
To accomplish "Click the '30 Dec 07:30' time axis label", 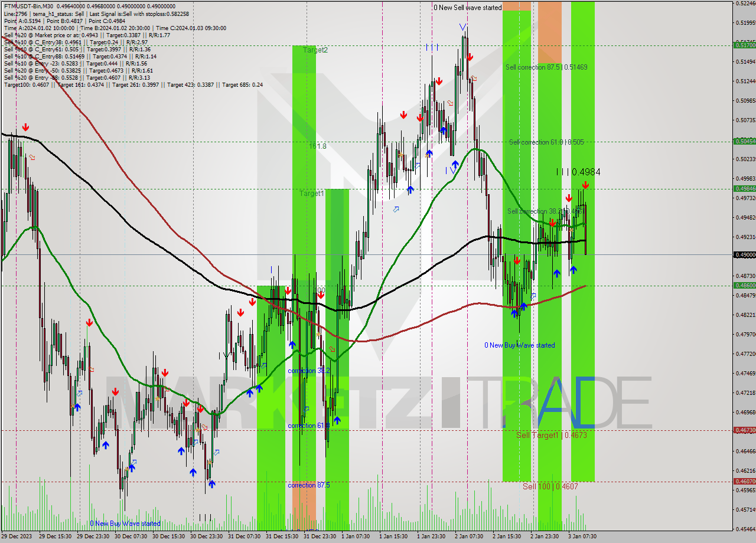I will tap(131, 537).
